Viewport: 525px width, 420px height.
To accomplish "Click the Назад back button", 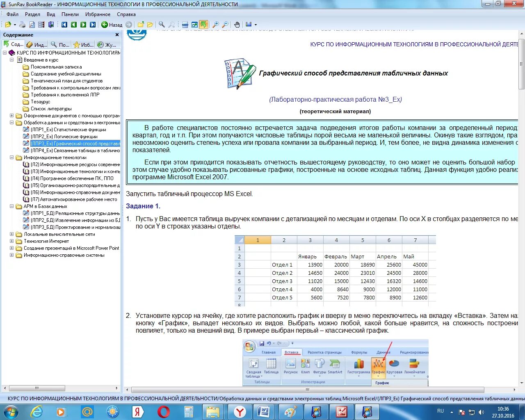I will pyautogui.click(x=112, y=25).
